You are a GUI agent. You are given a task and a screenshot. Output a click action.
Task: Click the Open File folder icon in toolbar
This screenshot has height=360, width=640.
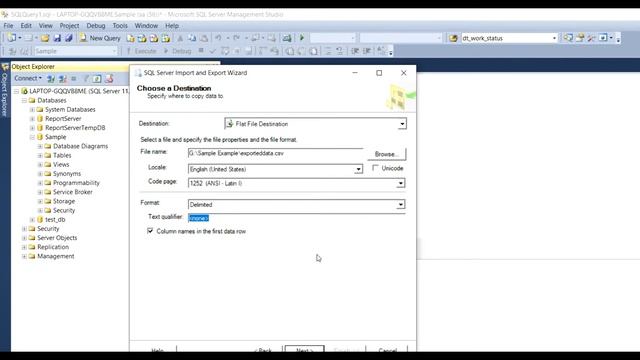click(x=44, y=38)
